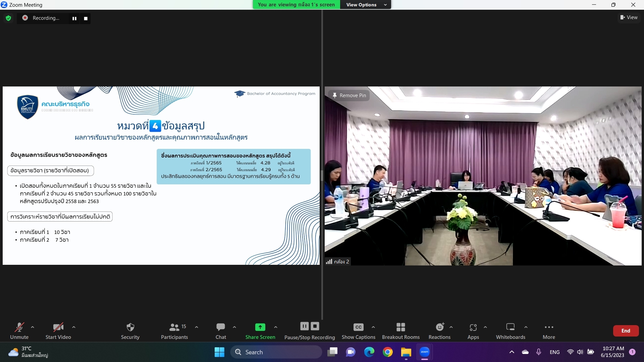Click the green Share Screen icon
The width and height of the screenshot is (644, 362).
coord(260,327)
